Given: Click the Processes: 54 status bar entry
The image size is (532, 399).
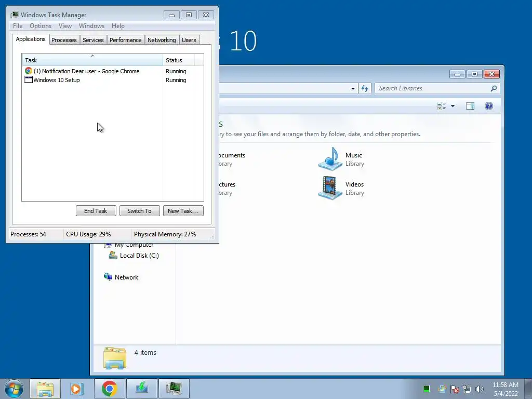Looking at the screenshot, I should (x=28, y=234).
